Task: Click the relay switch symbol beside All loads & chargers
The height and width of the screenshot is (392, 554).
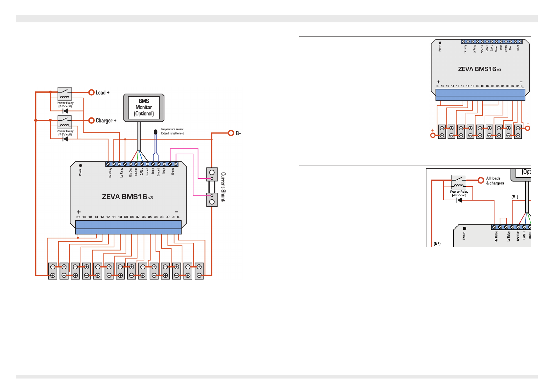Action: pos(459,182)
